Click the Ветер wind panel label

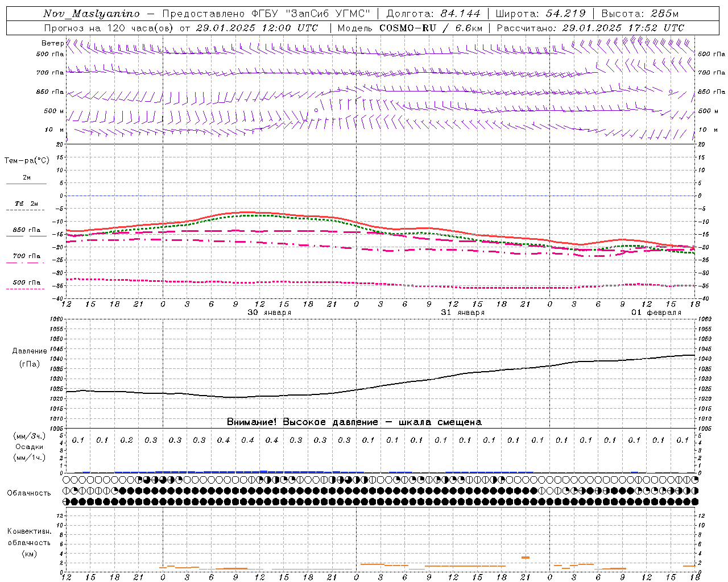pyautogui.click(x=52, y=43)
